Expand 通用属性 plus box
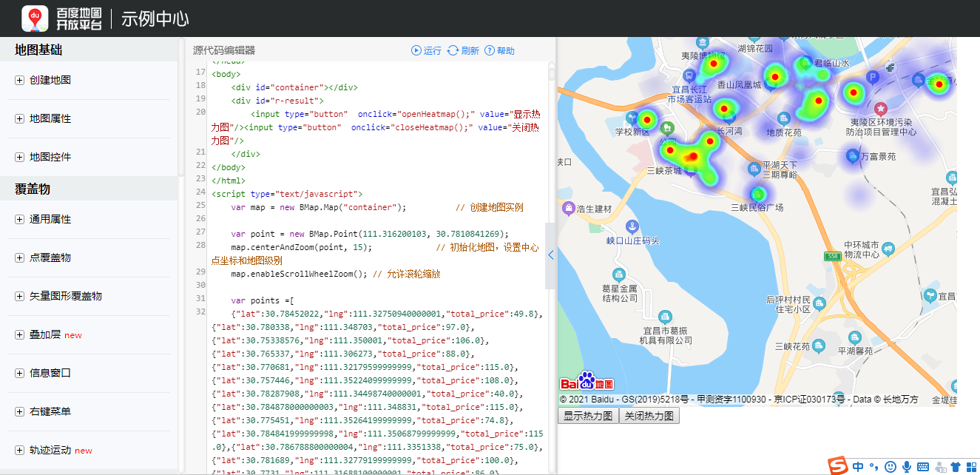980x475 pixels. pos(20,219)
